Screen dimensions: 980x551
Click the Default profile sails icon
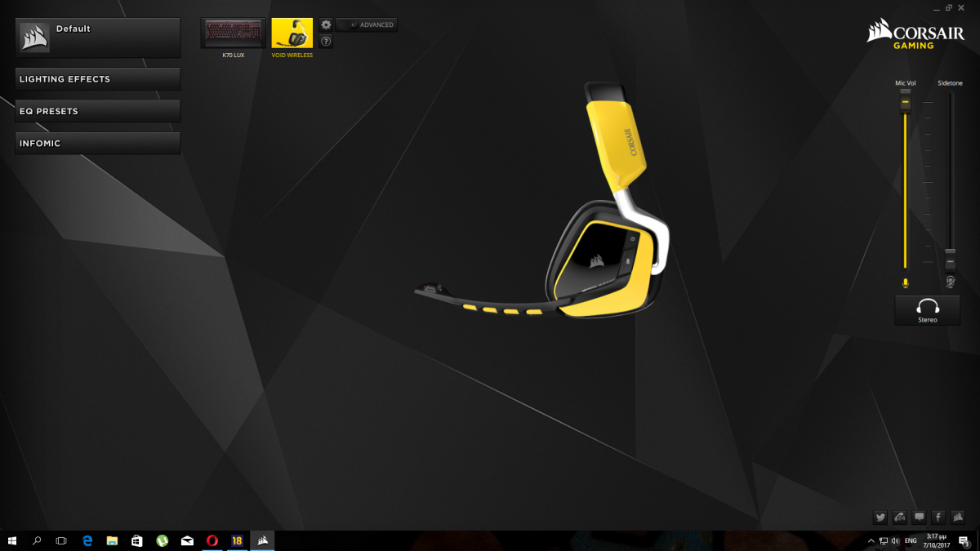pos(34,38)
